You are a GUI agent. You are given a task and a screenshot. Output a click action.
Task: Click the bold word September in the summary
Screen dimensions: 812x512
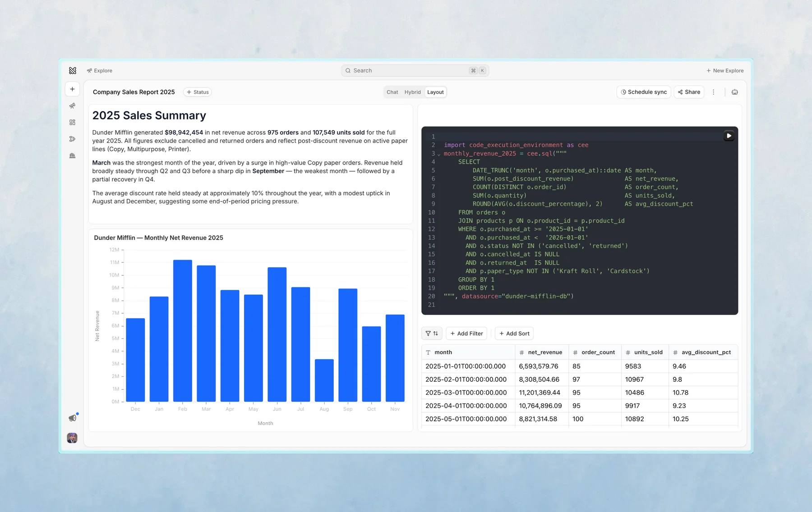click(268, 171)
